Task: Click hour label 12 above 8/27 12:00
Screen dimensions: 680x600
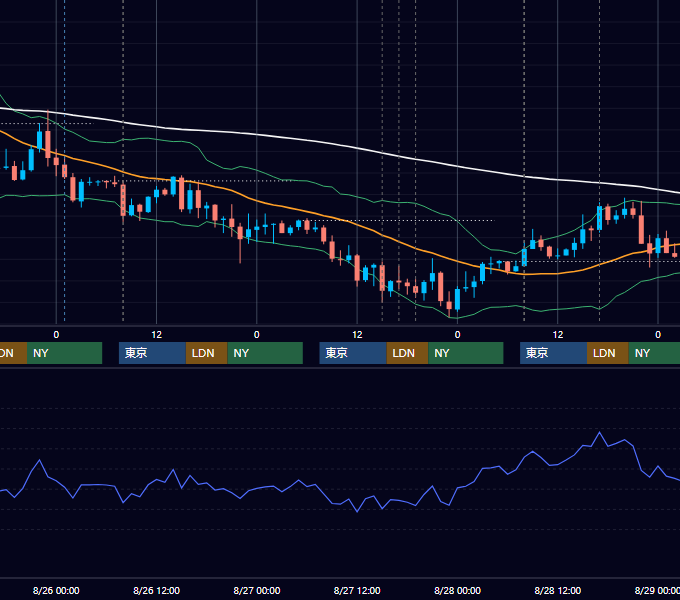Action: 357,335
